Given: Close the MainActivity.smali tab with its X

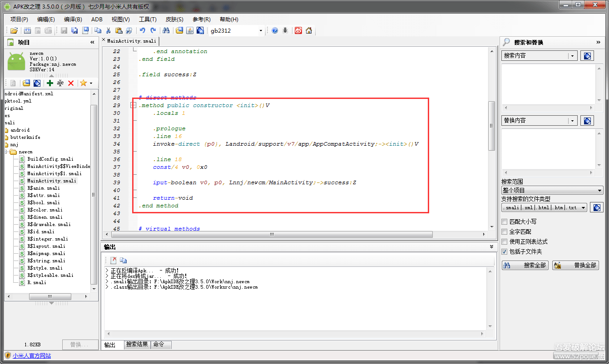Looking at the screenshot, I should 104,40.
